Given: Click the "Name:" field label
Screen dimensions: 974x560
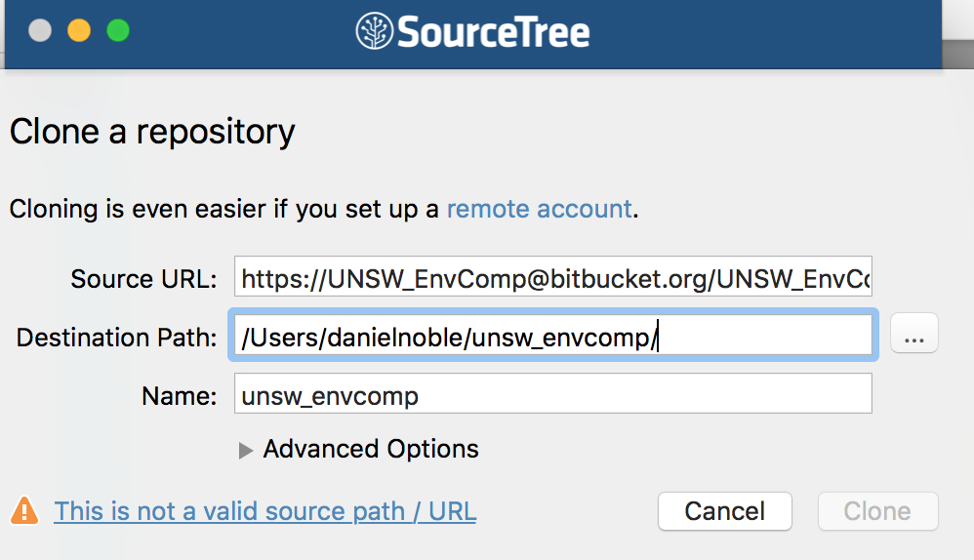Looking at the screenshot, I should [179, 396].
